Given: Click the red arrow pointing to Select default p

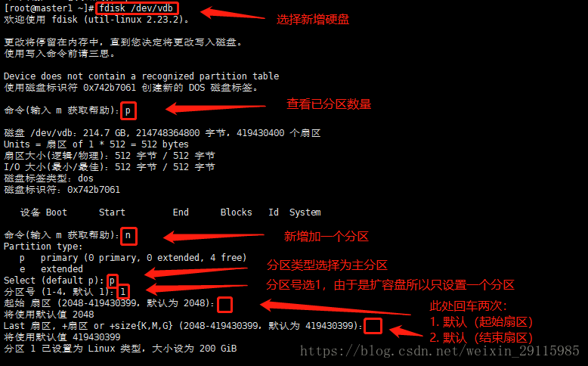Looking at the screenshot, I should point(196,272).
